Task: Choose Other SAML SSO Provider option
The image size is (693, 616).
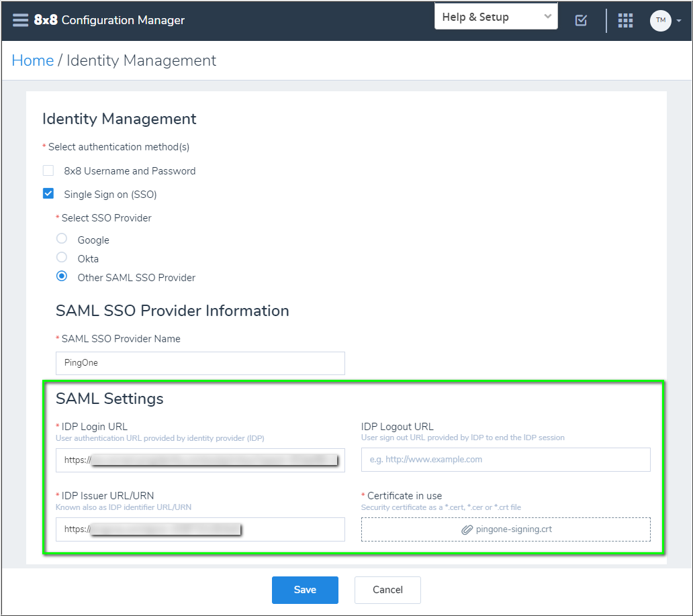Action: 62,276
